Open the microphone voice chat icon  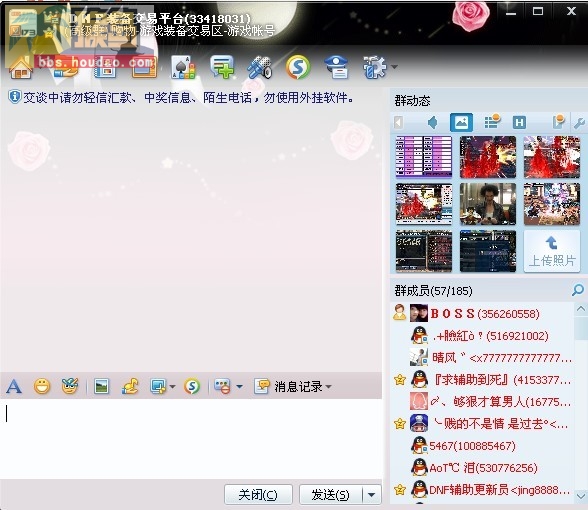coord(260,68)
